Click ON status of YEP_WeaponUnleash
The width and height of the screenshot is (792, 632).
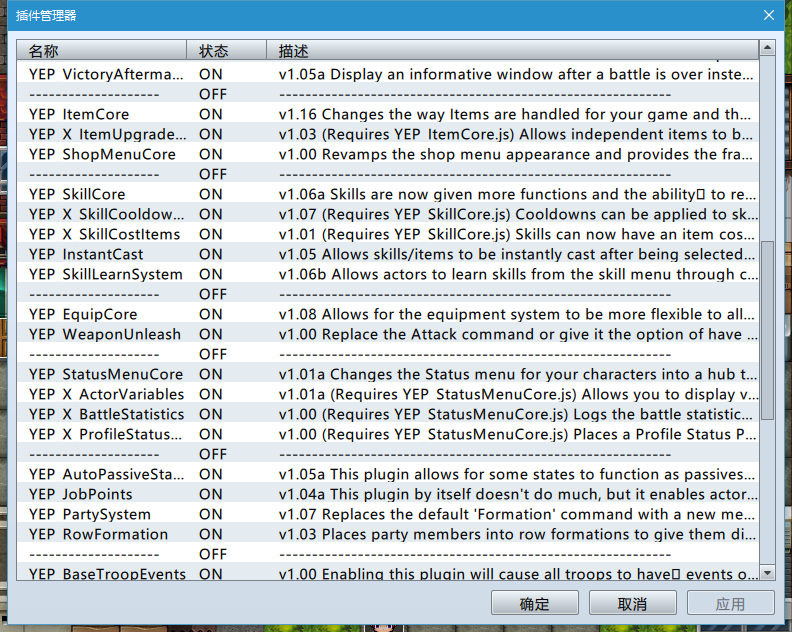pos(211,334)
